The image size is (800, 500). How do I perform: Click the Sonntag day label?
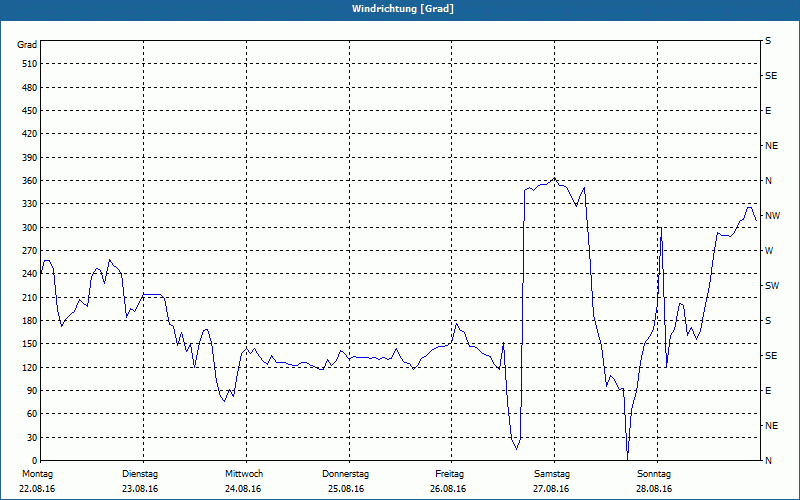[x=654, y=474]
